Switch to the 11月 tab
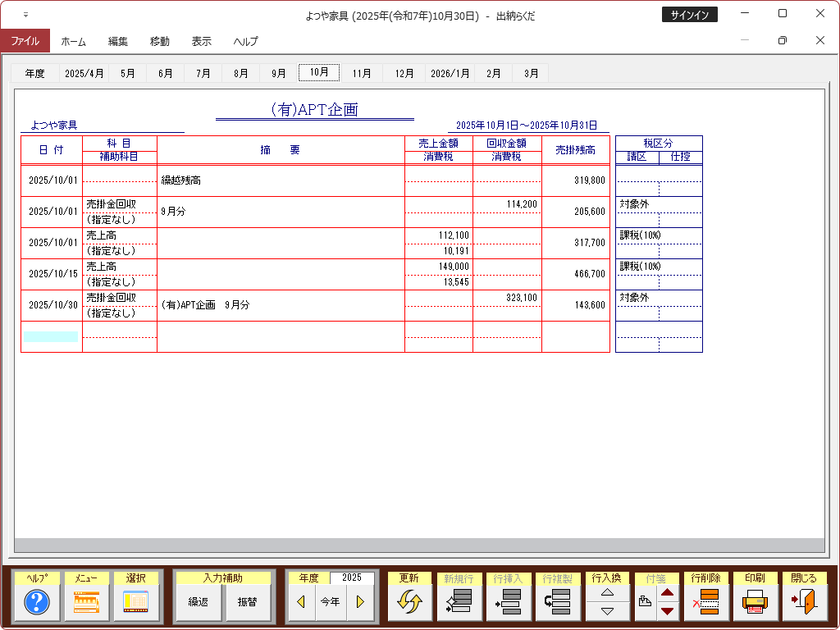This screenshot has width=840, height=630. [x=362, y=73]
